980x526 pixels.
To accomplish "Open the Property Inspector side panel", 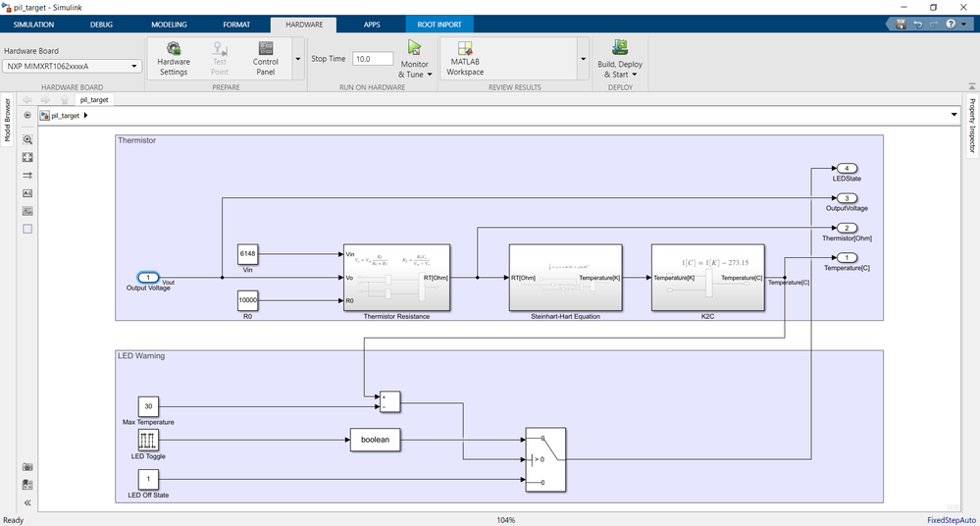I will [972, 125].
